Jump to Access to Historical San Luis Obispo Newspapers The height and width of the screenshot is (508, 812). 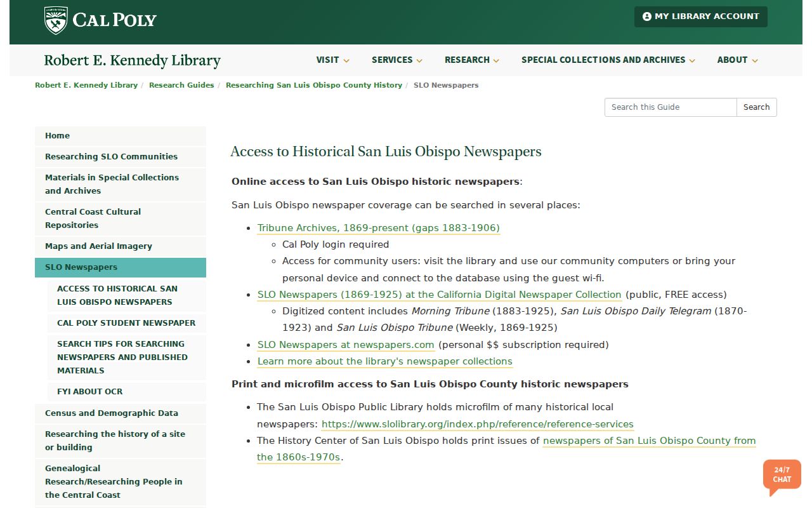pos(127,295)
